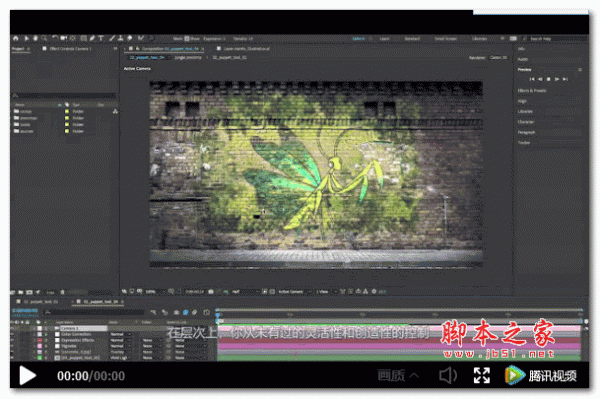Select the Brush tool
Image resolution: width=600 pixels, height=399 pixels.
point(112,38)
